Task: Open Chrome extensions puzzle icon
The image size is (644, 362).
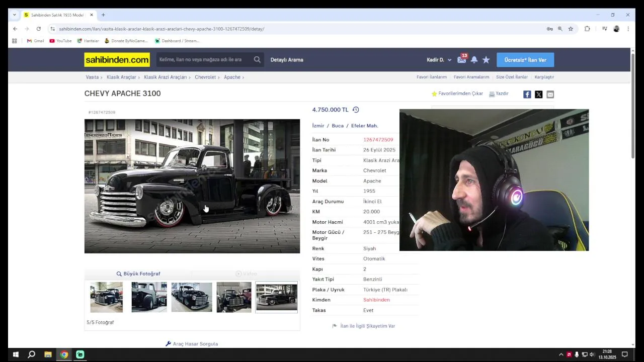Action: (587, 29)
